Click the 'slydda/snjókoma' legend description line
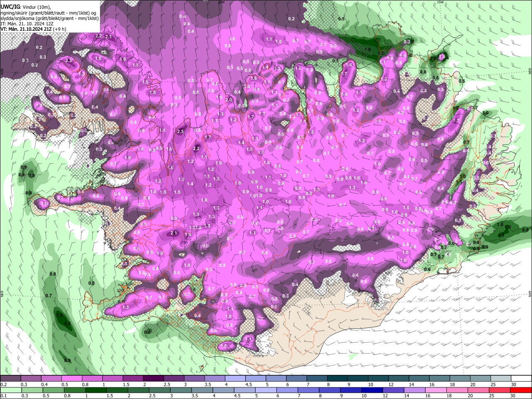Screen dimensions: 532x399 49,18
